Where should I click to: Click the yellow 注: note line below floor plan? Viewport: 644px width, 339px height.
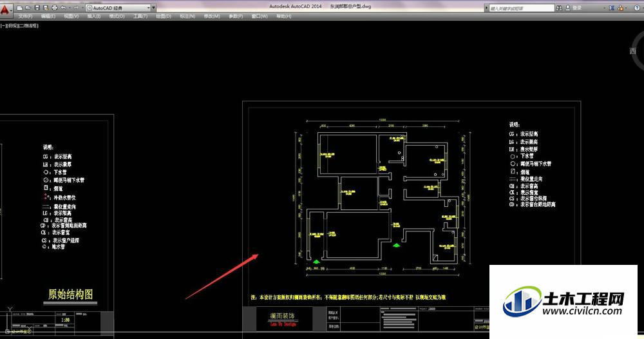pyautogui.click(x=348, y=297)
